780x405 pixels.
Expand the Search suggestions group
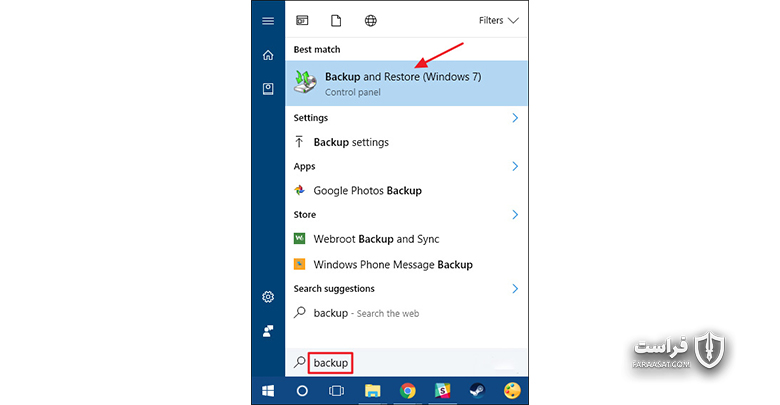(x=515, y=289)
